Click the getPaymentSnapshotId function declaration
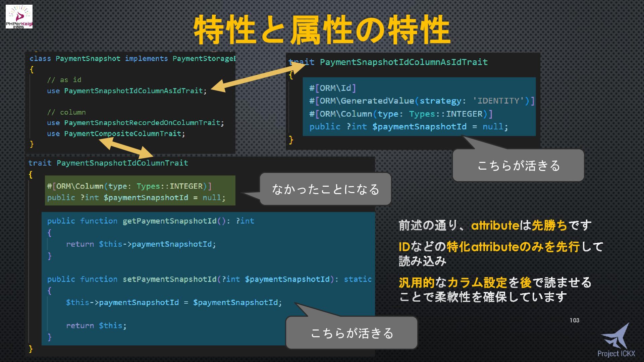The height and width of the screenshot is (362, 644). (x=150, y=221)
